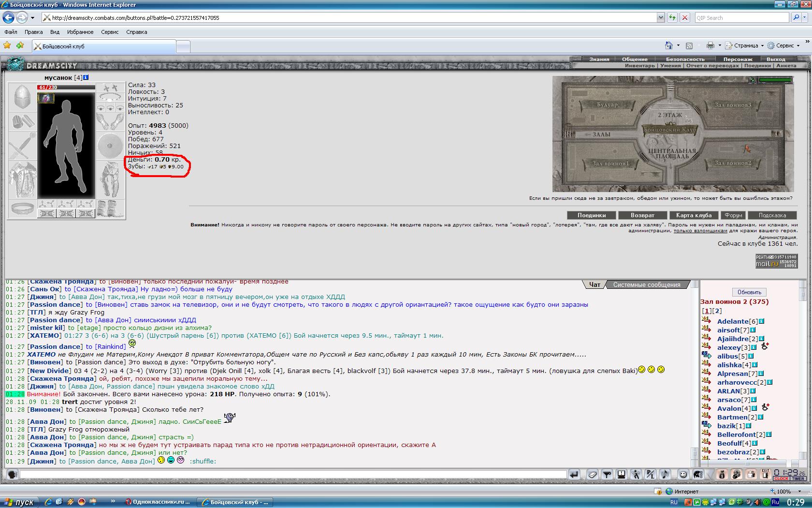Image resolution: width=812 pixels, height=508 pixels.
Task: Open info icon next to Adelante[6]
Action: tap(762, 321)
